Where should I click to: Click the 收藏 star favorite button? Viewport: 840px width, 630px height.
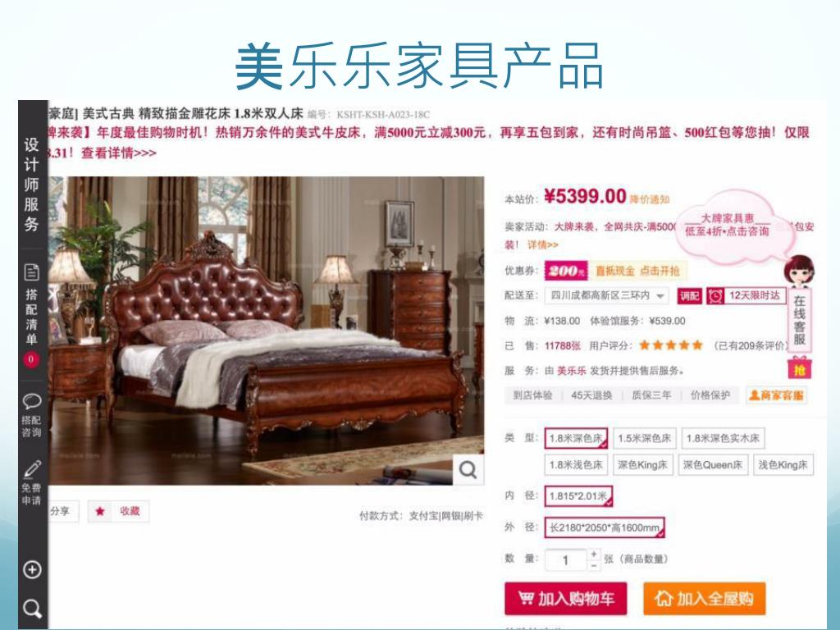(119, 511)
